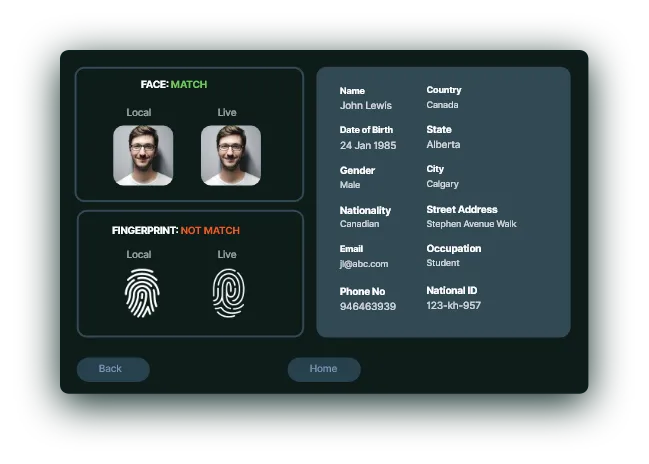Click the 'National ID' field label

point(452,291)
